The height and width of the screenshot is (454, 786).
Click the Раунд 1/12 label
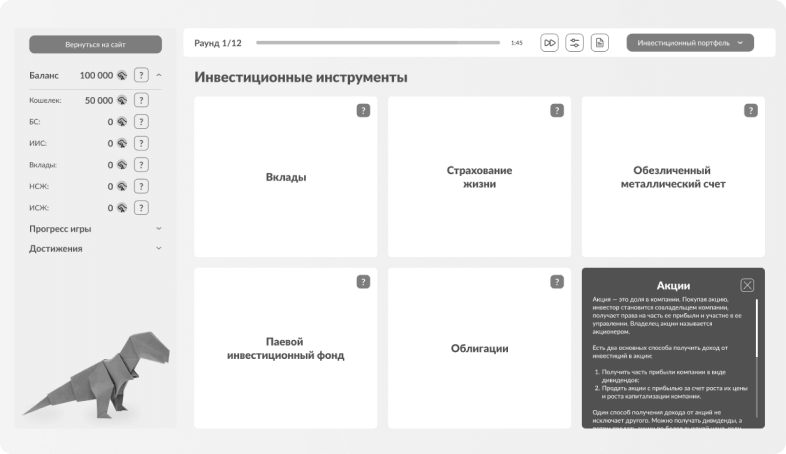click(218, 43)
